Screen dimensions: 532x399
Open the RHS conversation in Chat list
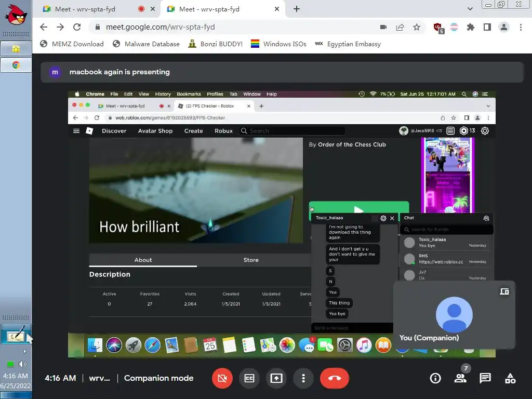pyautogui.click(x=447, y=259)
